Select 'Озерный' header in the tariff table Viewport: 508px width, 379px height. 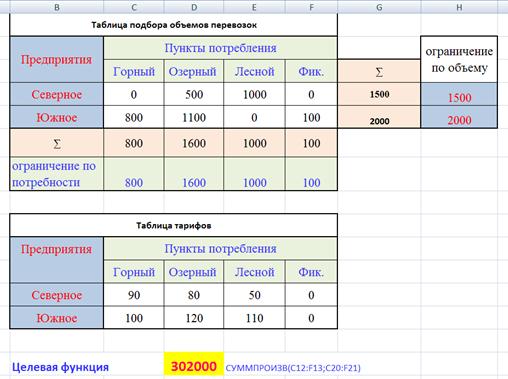tap(194, 272)
